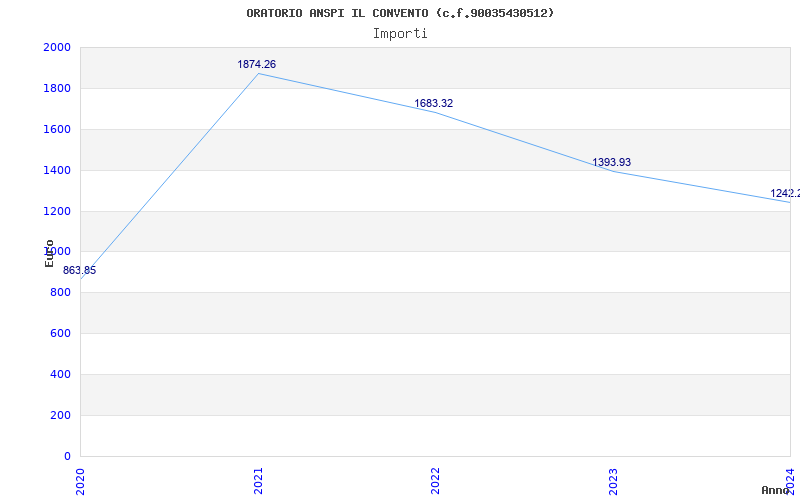Viewport: 800px width, 500px height.
Task: Click the 600 y-axis tick label
Action: 60,333
